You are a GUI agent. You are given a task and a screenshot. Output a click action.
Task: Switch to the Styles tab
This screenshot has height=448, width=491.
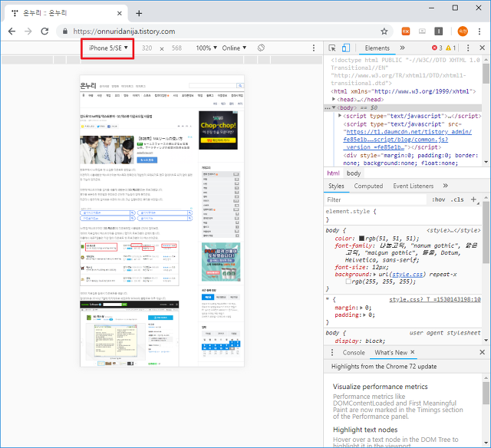(x=336, y=186)
